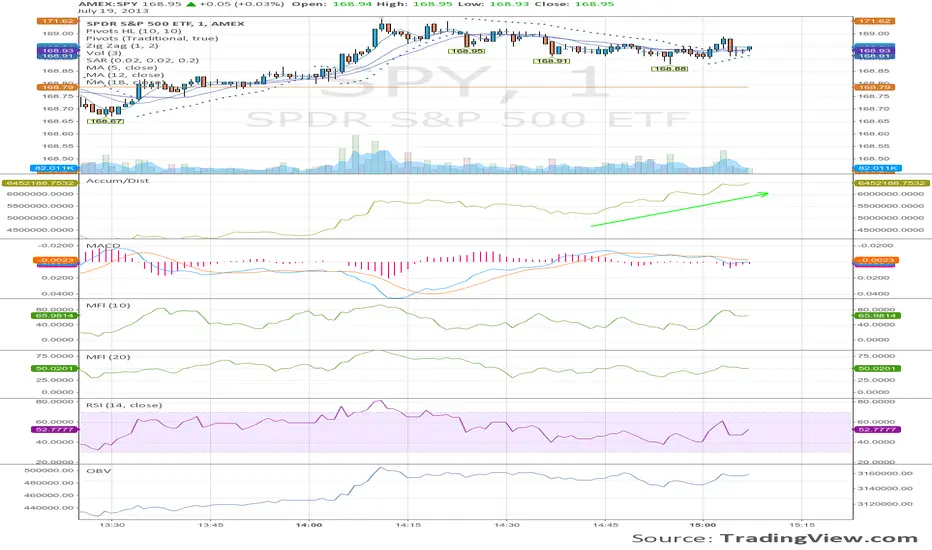Click the 14:00 time axis label
Screen dimensions: 932x550
309,525
